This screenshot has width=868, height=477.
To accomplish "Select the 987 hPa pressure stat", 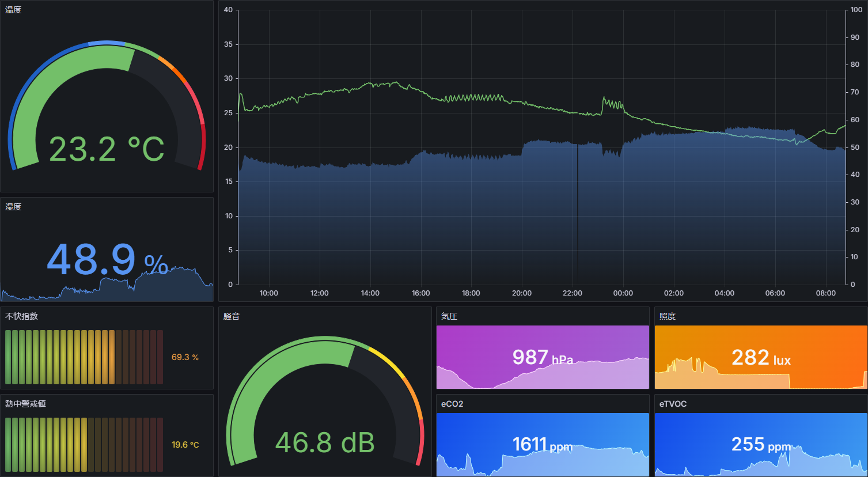I will (x=543, y=358).
